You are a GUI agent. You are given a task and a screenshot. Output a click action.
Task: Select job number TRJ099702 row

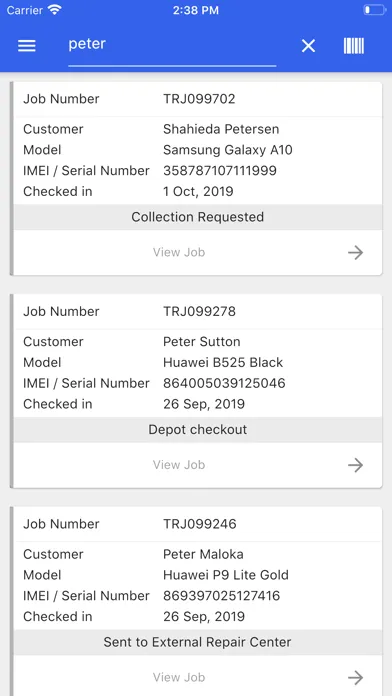pyautogui.click(x=198, y=99)
